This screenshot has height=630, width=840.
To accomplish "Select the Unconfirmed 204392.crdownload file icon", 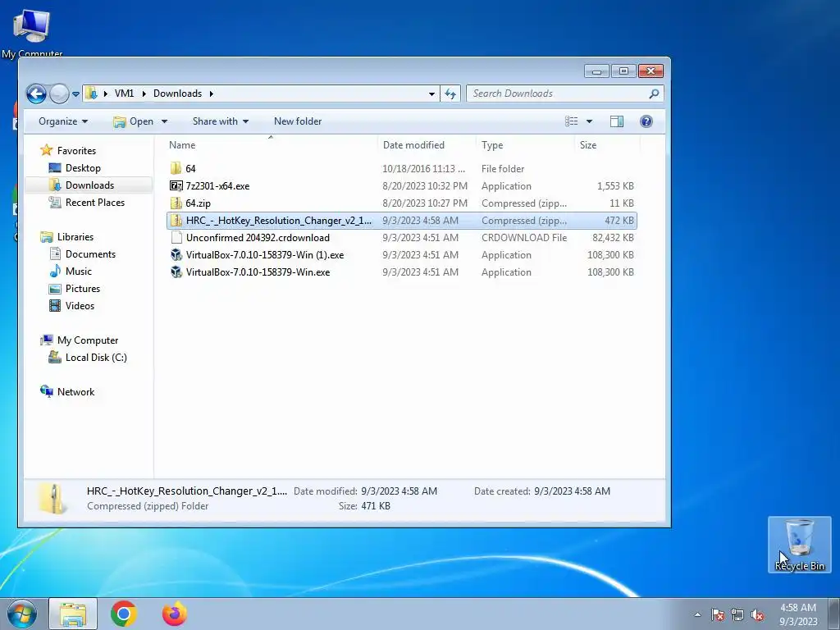I will (x=176, y=238).
